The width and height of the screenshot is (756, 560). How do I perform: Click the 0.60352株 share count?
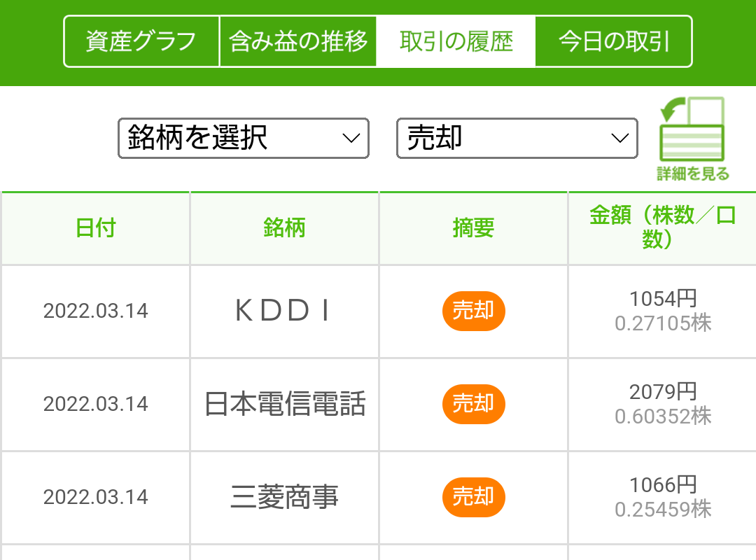[x=663, y=416]
